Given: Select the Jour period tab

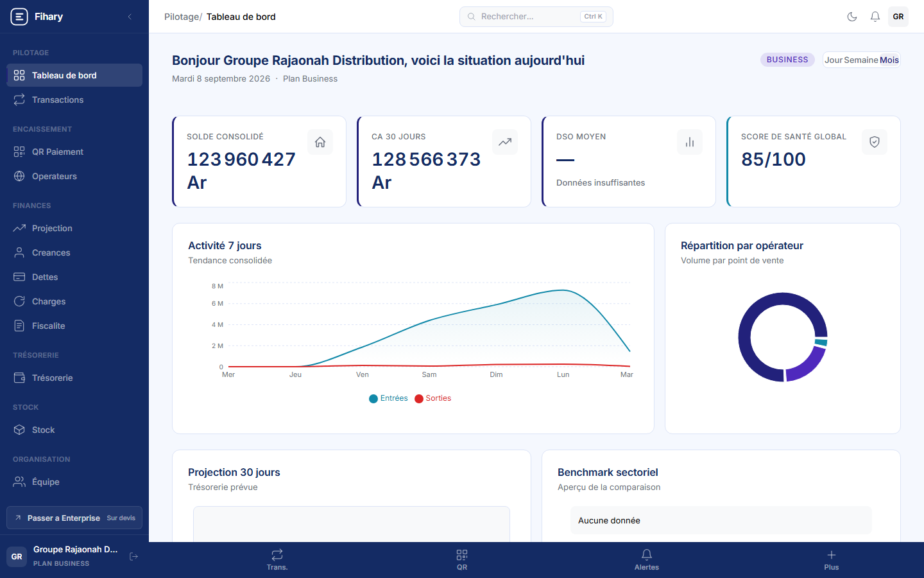Looking at the screenshot, I should 834,60.
